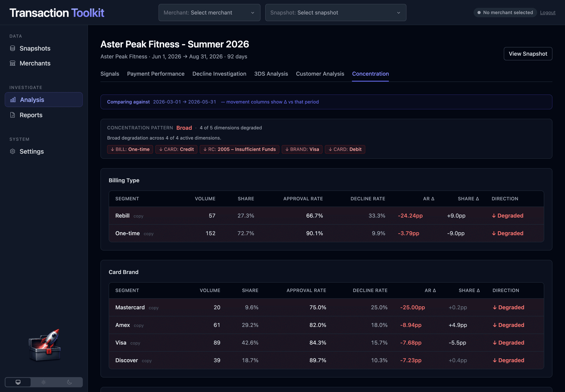
Task: Click the Settings gear icon
Action: [x=13, y=151]
